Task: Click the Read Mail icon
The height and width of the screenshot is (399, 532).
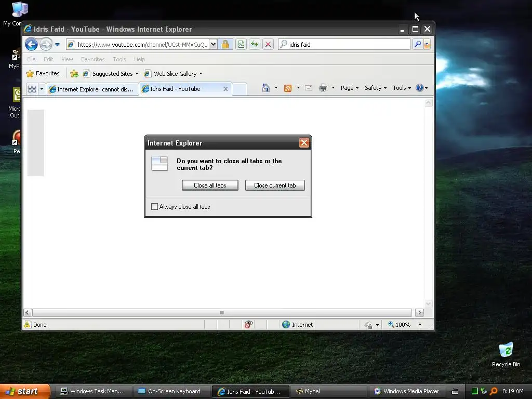Action: point(309,88)
